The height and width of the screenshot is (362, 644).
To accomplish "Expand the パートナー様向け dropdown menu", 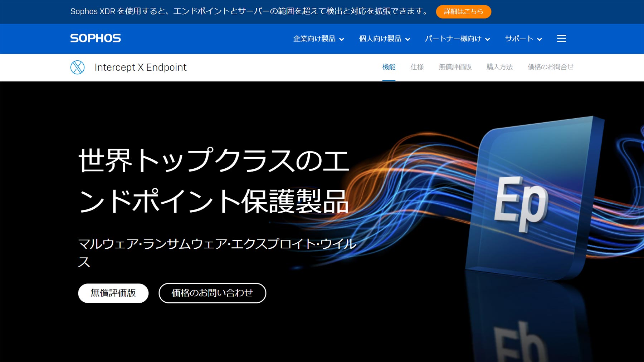I will click(457, 39).
